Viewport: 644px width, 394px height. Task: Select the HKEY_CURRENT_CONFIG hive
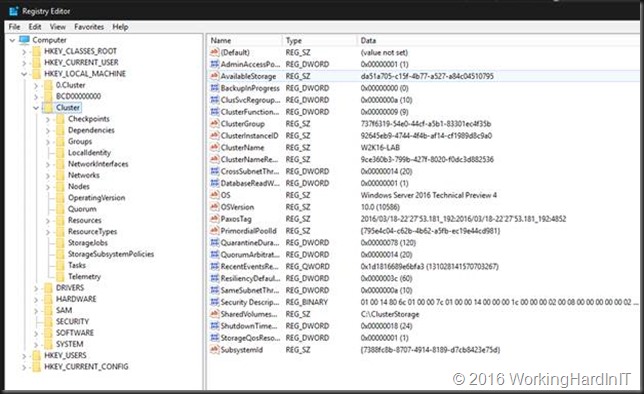tap(86, 367)
